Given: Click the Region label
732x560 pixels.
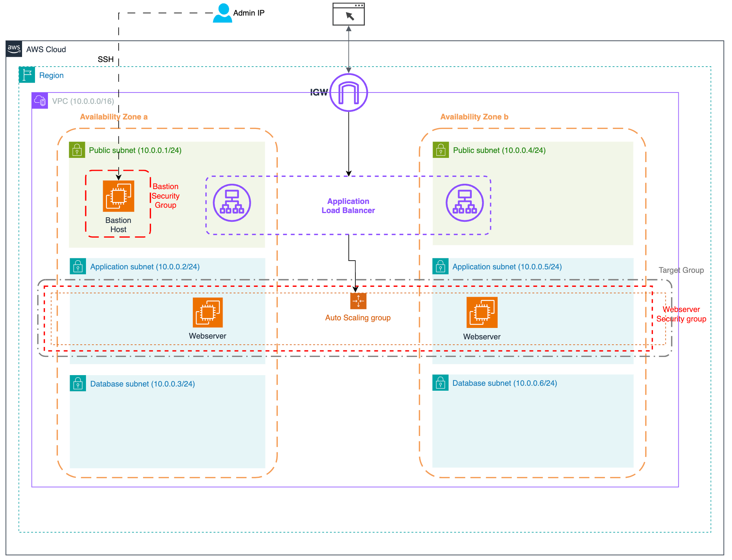Looking at the screenshot, I should click(51, 75).
